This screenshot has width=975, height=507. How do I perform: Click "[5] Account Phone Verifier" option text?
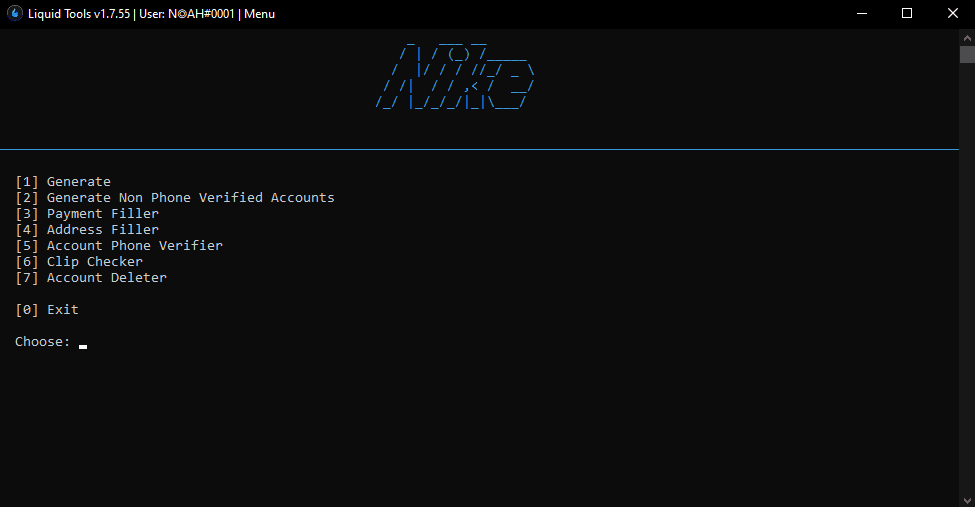[x=119, y=246]
